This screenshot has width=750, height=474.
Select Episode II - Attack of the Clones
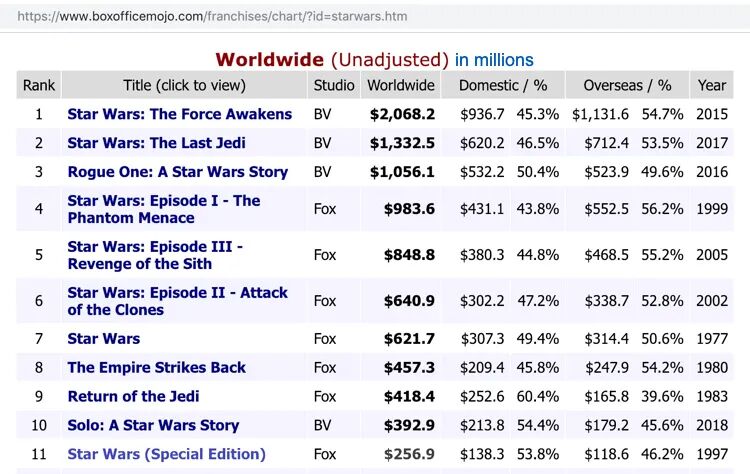point(177,301)
